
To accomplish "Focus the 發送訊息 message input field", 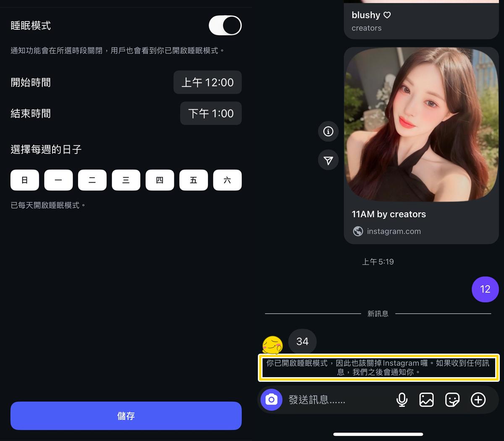I will pyautogui.click(x=336, y=400).
